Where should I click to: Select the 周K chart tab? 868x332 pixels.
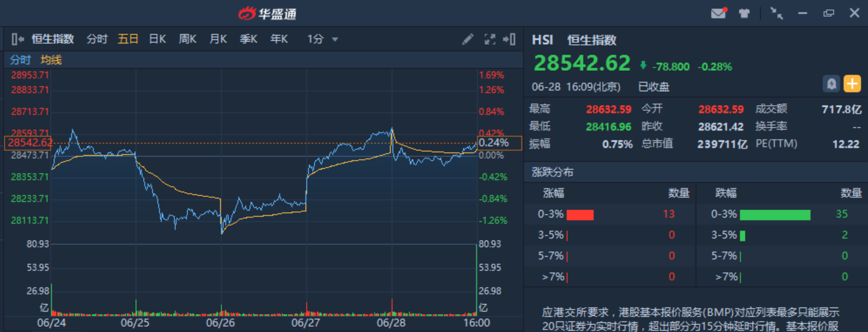pyautogui.click(x=188, y=39)
